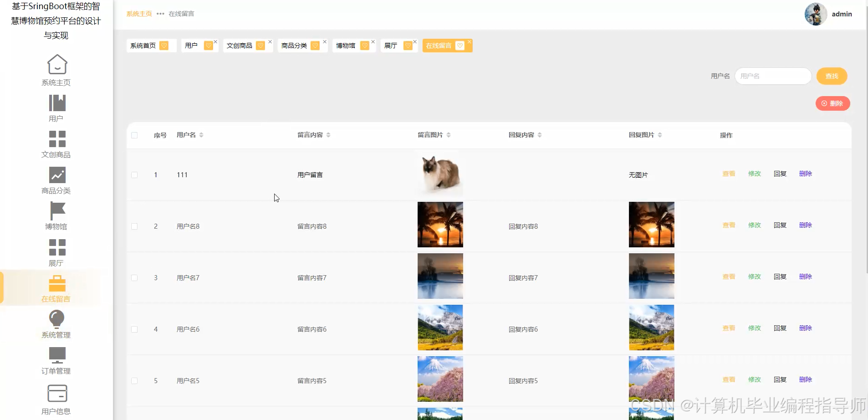868x420 pixels.
Task: Open the 系统管理 lightbulb icon in sidebar
Action: pos(56,319)
